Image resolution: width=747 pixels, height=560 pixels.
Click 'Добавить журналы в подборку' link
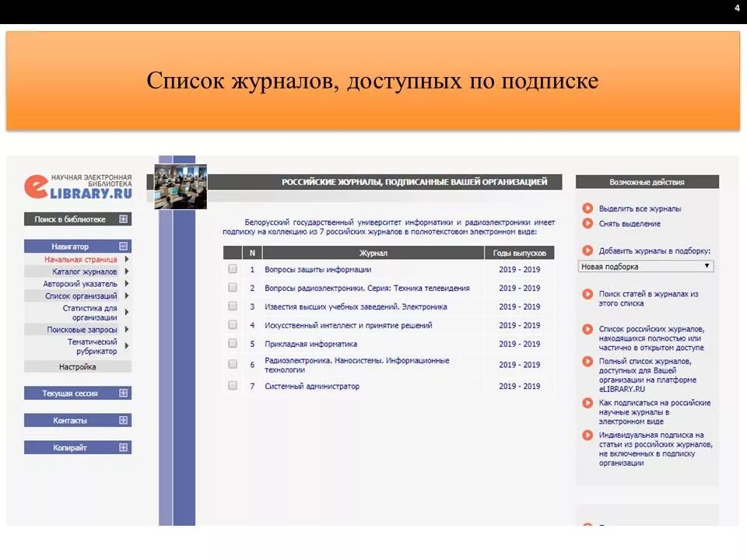(x=654, y=251)
